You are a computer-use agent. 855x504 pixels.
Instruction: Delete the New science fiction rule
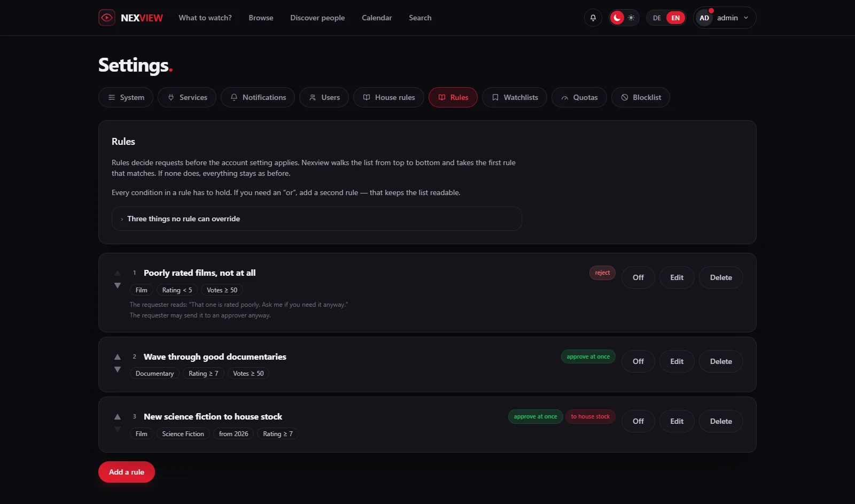(x=721, y=421)
